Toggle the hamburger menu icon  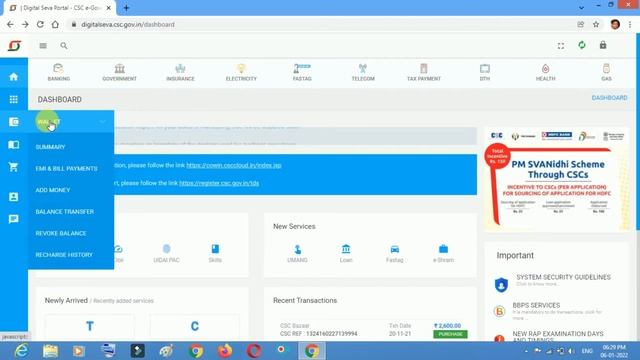coord(43,46)
